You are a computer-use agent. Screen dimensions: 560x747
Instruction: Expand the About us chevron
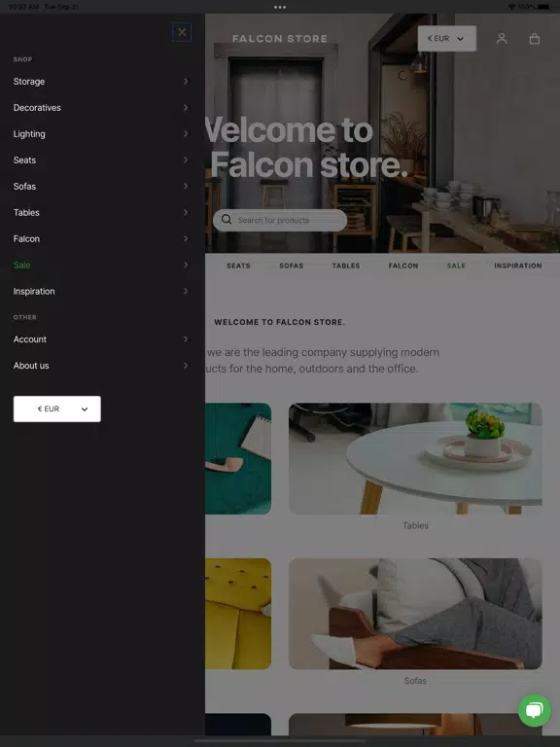(186, 366)
